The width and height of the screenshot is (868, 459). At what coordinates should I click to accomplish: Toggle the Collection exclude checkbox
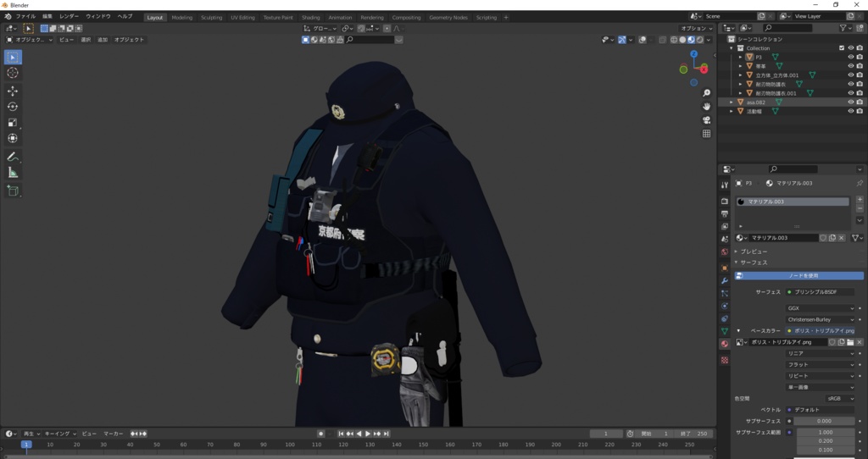tap(842, 48)
